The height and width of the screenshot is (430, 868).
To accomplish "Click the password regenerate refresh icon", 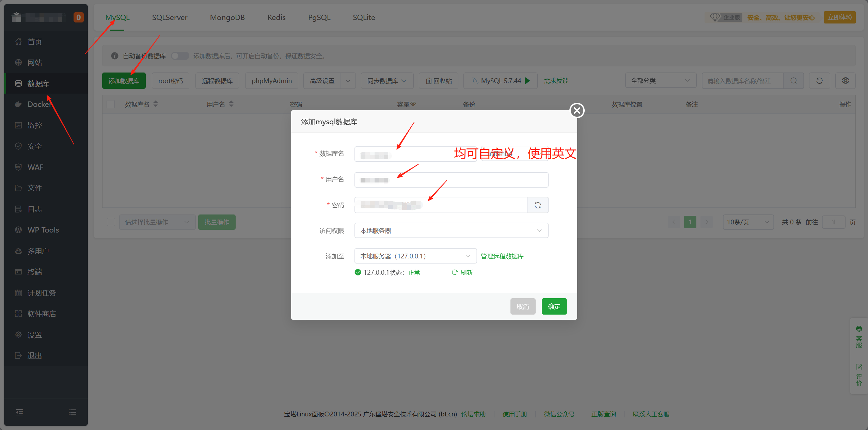I will [537, 205].
